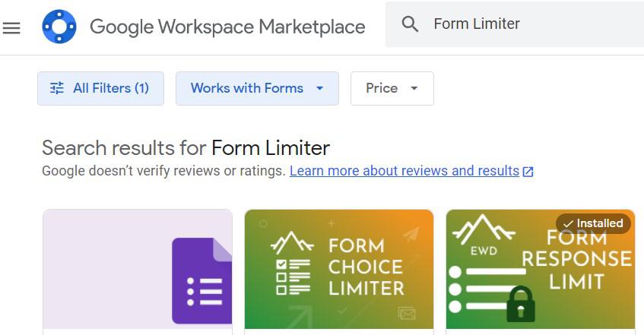Click the search magnifier icon

(410, 24)
